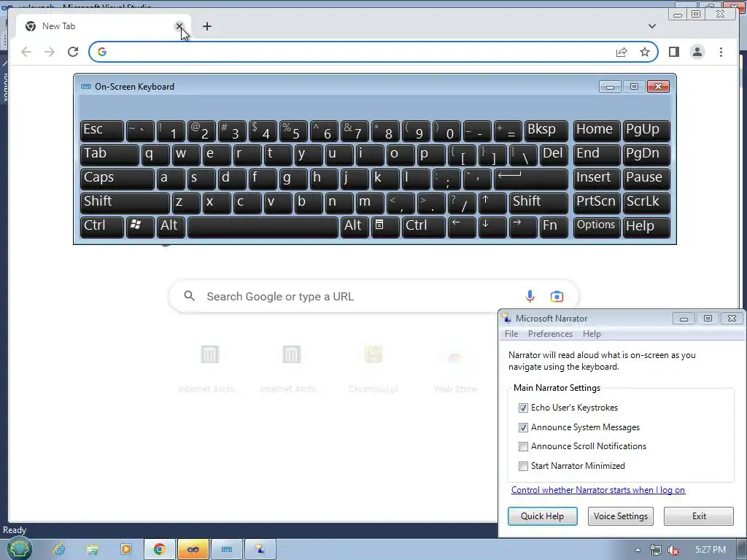Toggle right Shift on on-screen keyboard
Viewport: 747px width, 560px height.
coord(538,202)
